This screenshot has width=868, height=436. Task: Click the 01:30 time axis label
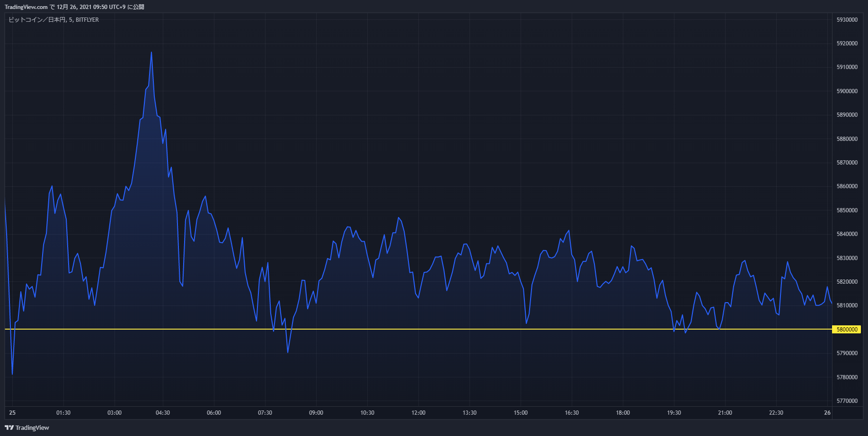click(63, 413)
